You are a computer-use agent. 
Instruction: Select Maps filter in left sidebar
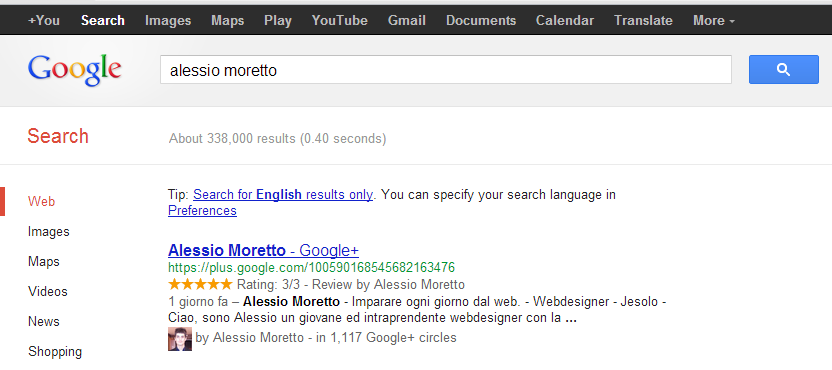(x=44, y=262)
